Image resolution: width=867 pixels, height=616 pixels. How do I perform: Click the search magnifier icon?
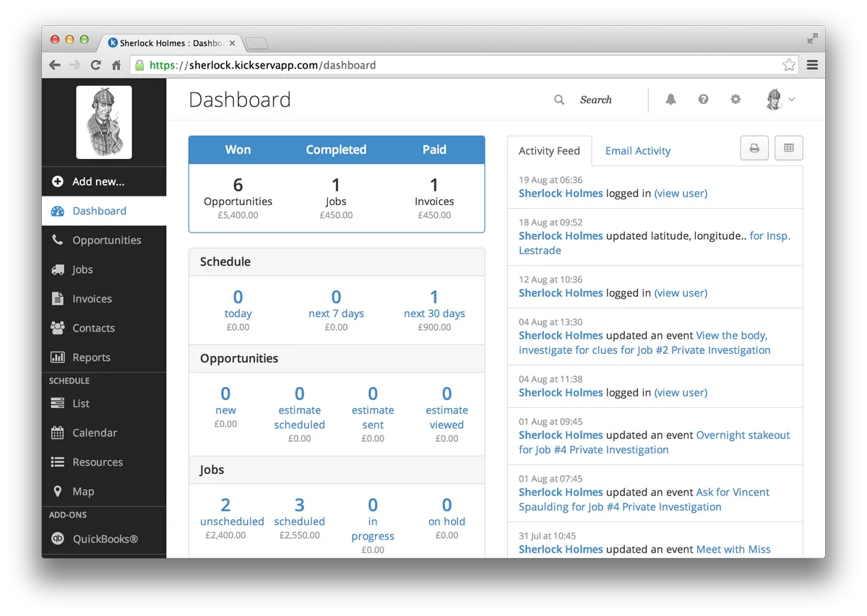(x=559, y=100)
